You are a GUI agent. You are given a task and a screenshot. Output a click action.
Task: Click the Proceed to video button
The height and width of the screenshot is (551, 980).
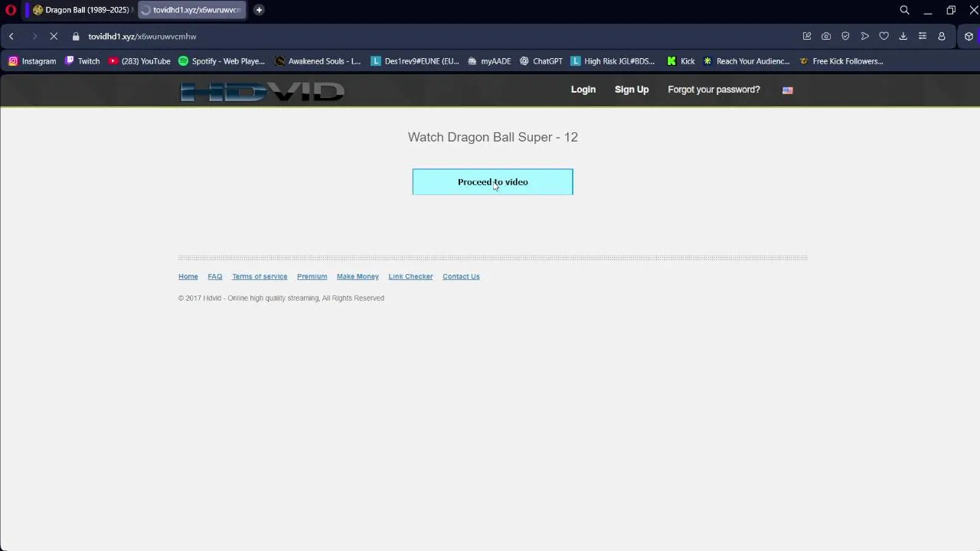[x=492, y=182]
